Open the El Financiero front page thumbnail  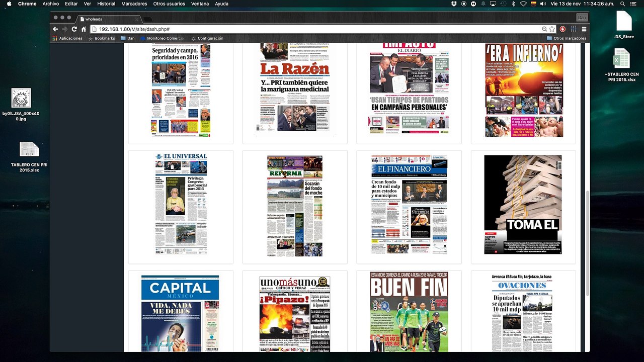(x=409, y=204)
